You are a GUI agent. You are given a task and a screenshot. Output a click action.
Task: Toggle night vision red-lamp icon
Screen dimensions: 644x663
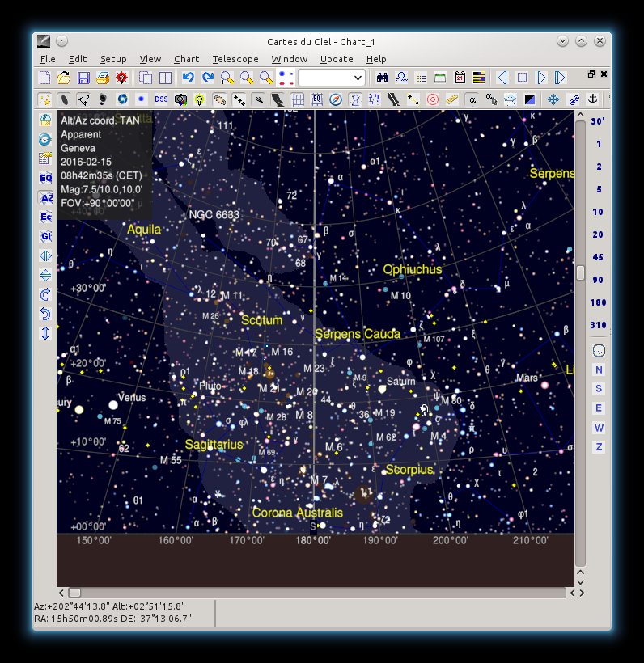122,78
